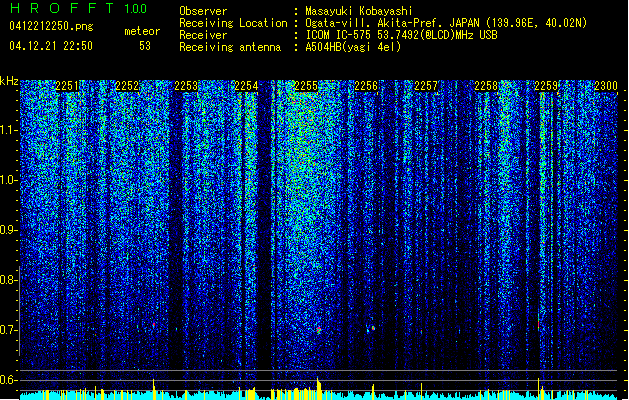Click the Receiving Location label
Screen dimensions: 629x400
coord(233,23)
